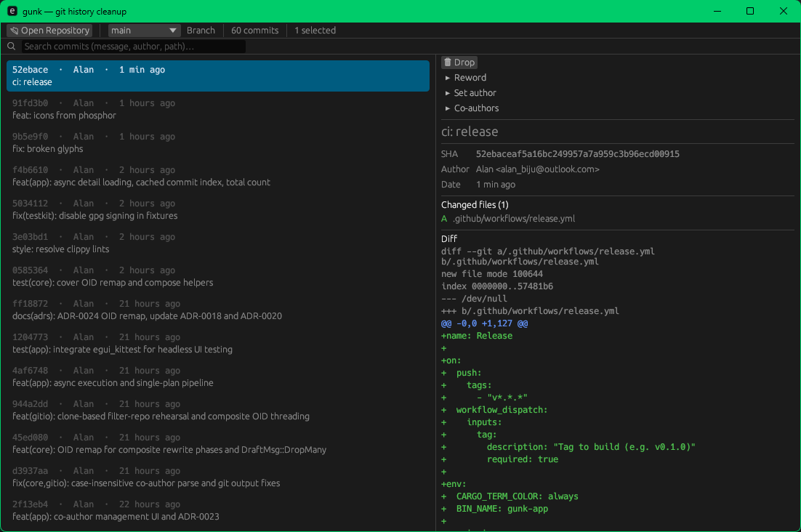Open Repository button in toolbar
The height and width of the screenshot is (532, 801).
tap(49, 31)
